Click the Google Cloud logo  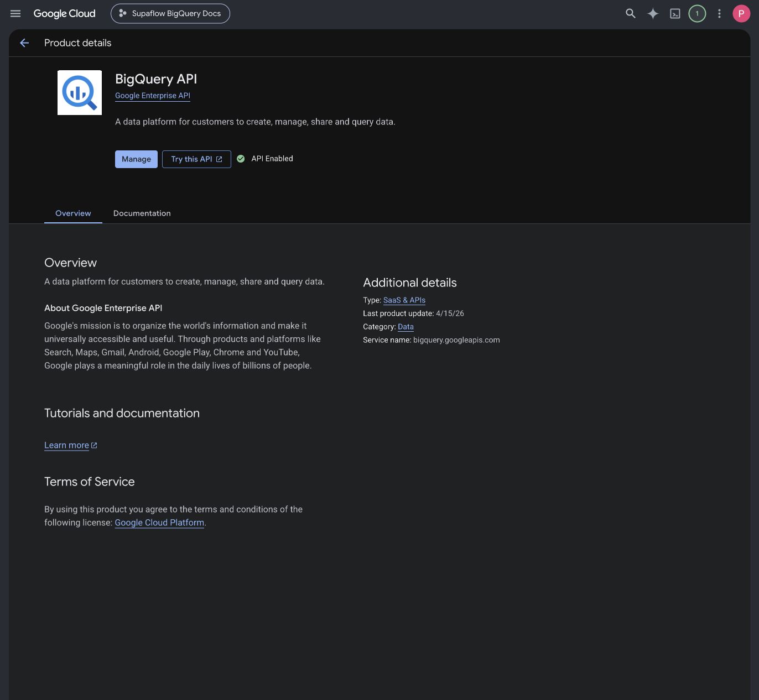point(64,13)
